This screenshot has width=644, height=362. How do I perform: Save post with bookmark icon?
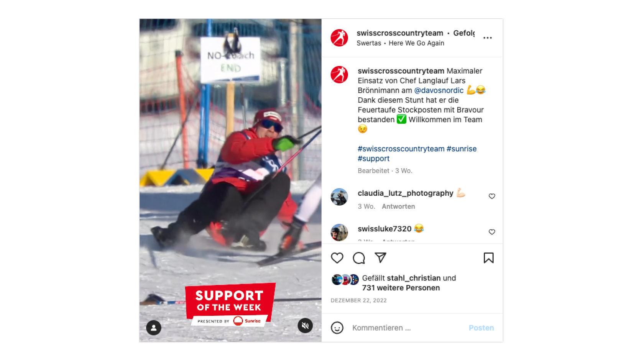(x=488, y=258)
